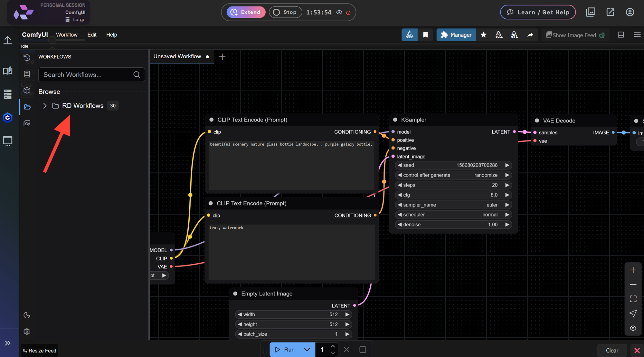The width and height of the screenshot is (644, 357).
Task: Open the model library cube icon
Action: [27, 91]
